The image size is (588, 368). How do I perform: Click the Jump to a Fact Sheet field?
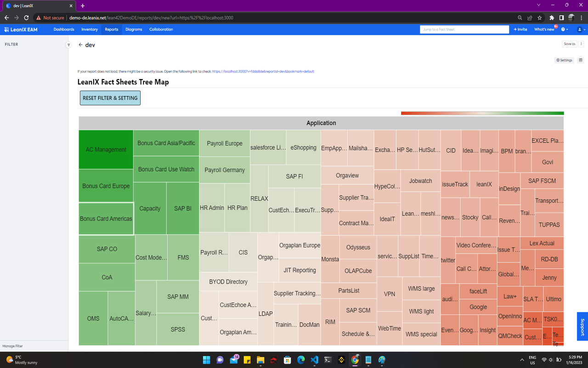pos(464,29)
